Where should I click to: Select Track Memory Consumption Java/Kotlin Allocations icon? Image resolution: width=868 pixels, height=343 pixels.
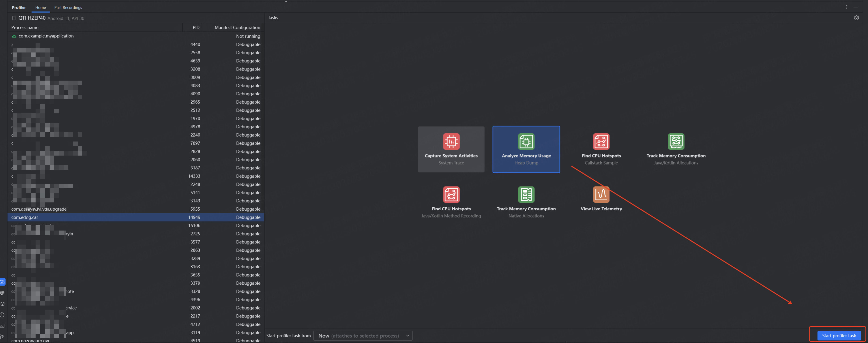pos(676,141)
